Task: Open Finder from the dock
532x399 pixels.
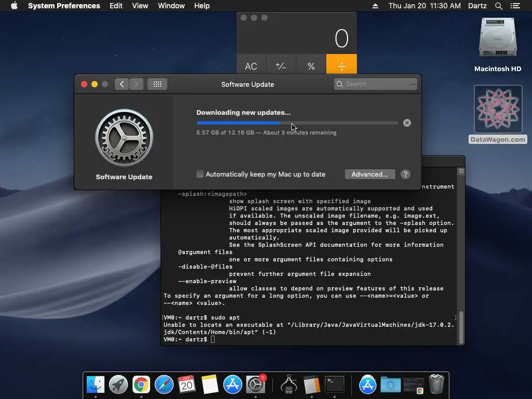Action: tap(96, 385)
